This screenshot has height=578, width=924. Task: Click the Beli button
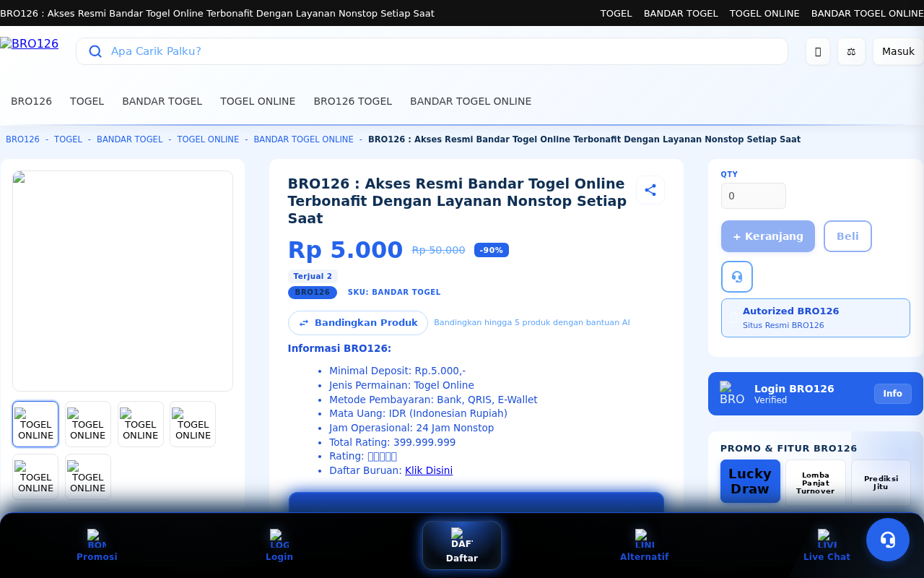847,236
